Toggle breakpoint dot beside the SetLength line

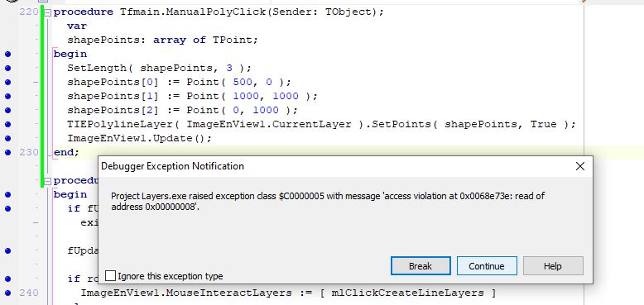point(7,68)
